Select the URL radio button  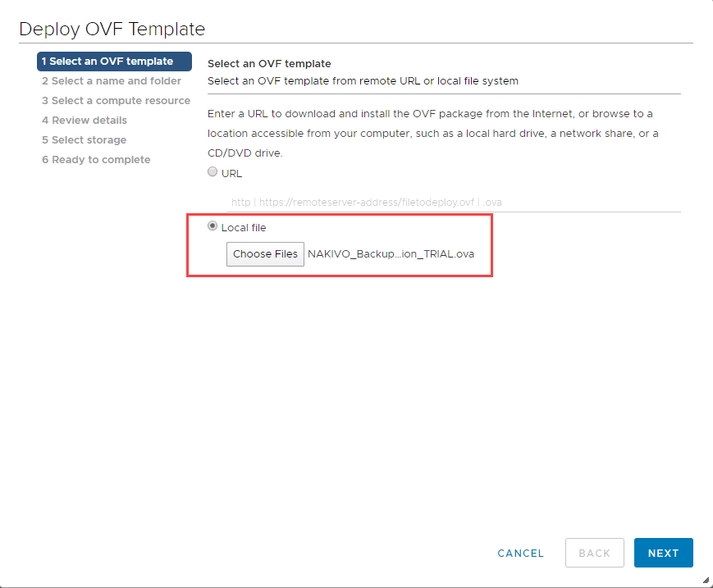[x=213, y=172]
